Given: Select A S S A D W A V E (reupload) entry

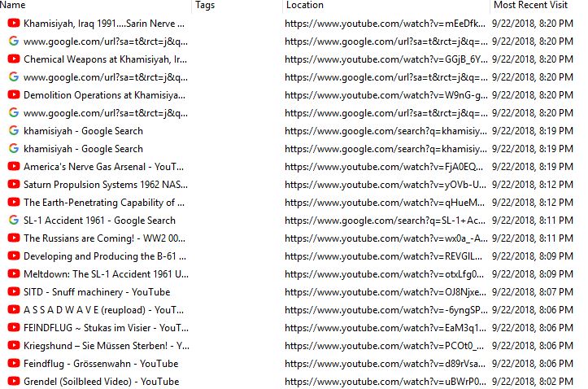Looking at the screenshot, I should pyautogui.click(x=293, y=310).
